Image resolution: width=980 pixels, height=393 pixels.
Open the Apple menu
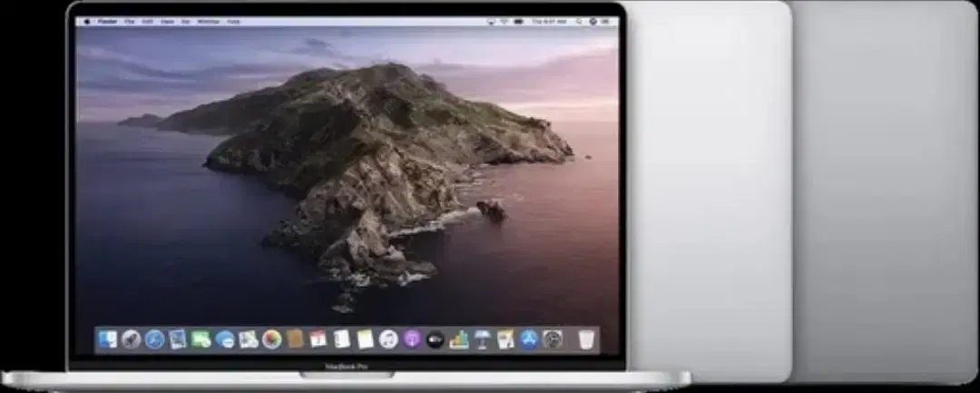87,21
